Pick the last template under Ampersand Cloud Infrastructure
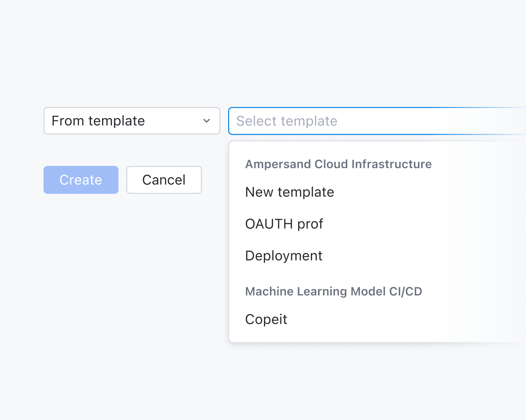This screenshot has width=526, height=420. [x=284, y=256]
